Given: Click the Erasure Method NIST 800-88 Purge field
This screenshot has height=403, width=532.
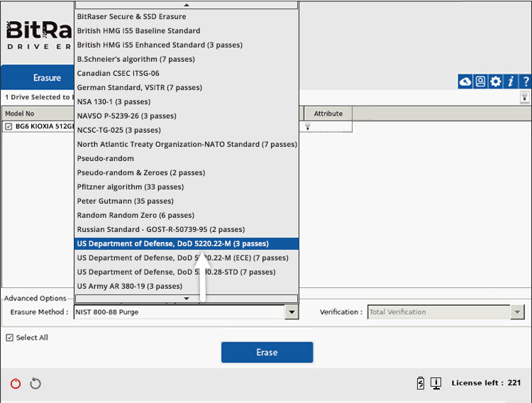Looking at the screenshot, I should coord(179,312).
